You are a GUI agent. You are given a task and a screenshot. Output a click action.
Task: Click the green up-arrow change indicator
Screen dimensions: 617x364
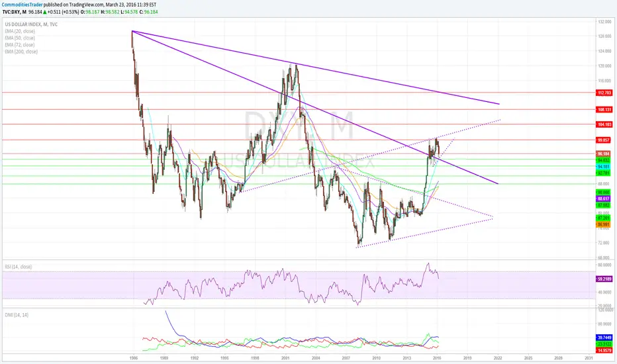(45, 12)
